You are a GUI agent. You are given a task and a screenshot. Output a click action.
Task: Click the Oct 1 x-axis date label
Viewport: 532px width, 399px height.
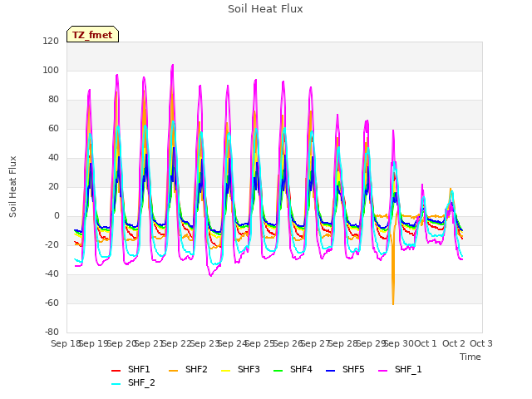pos(426,343)
